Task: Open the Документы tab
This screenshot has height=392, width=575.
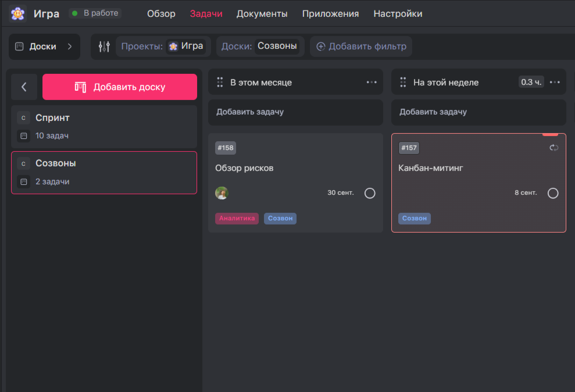Action: (x=262, y=13)
